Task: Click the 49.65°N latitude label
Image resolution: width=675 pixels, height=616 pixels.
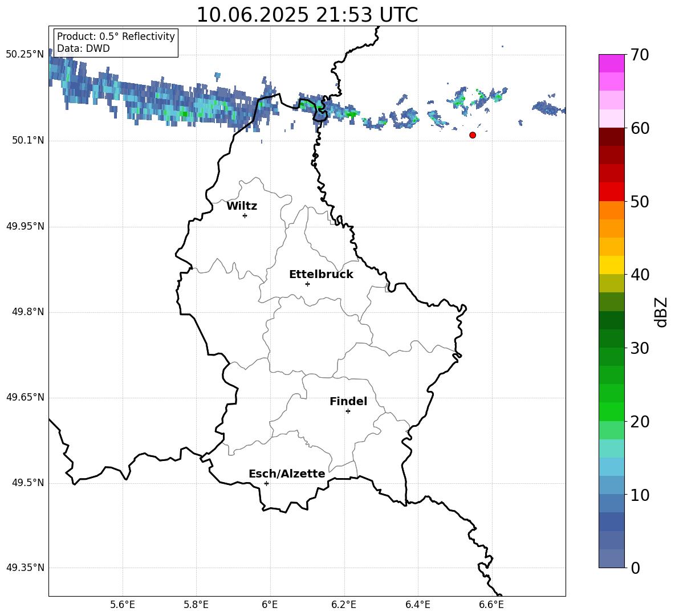Action: click(25, 397)
